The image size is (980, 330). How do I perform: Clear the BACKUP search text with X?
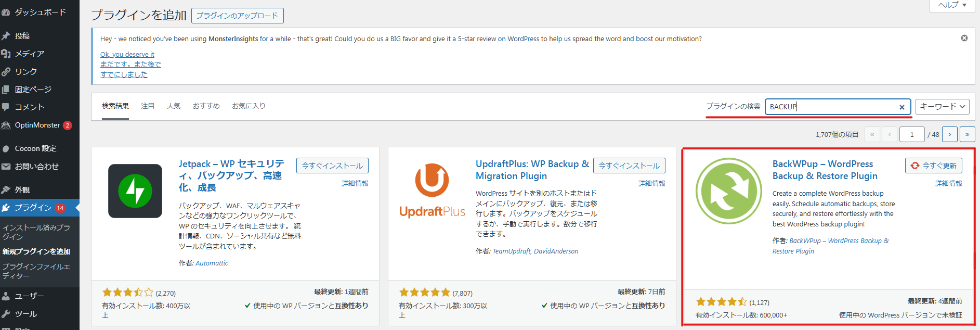(902, 107)
